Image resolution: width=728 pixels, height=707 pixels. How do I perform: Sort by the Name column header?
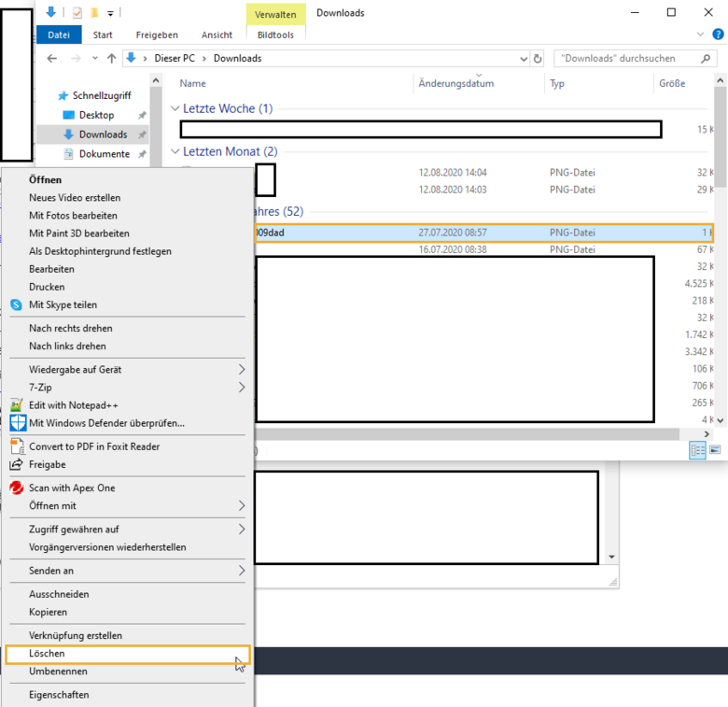[x=192, y=84]
